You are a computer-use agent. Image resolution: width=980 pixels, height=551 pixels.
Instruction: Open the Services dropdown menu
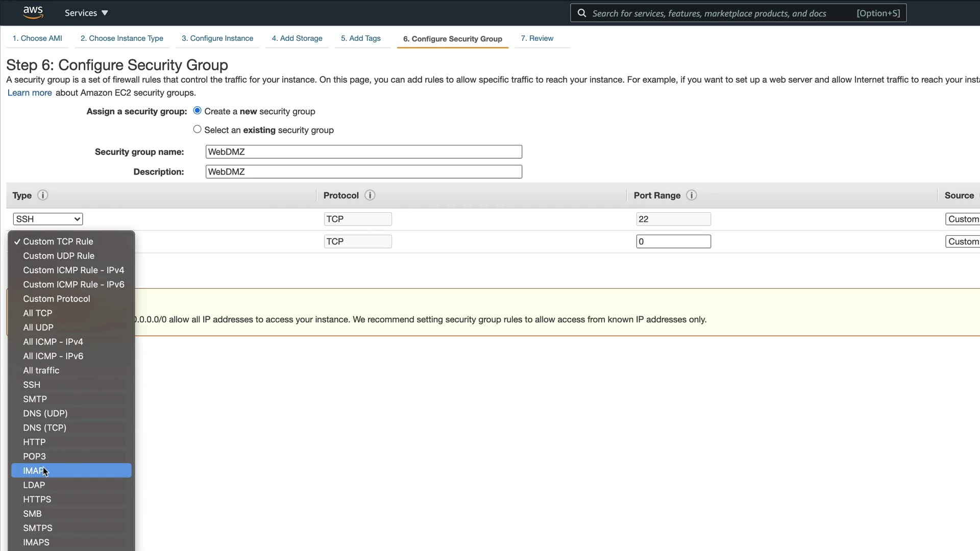coord(86,13)
